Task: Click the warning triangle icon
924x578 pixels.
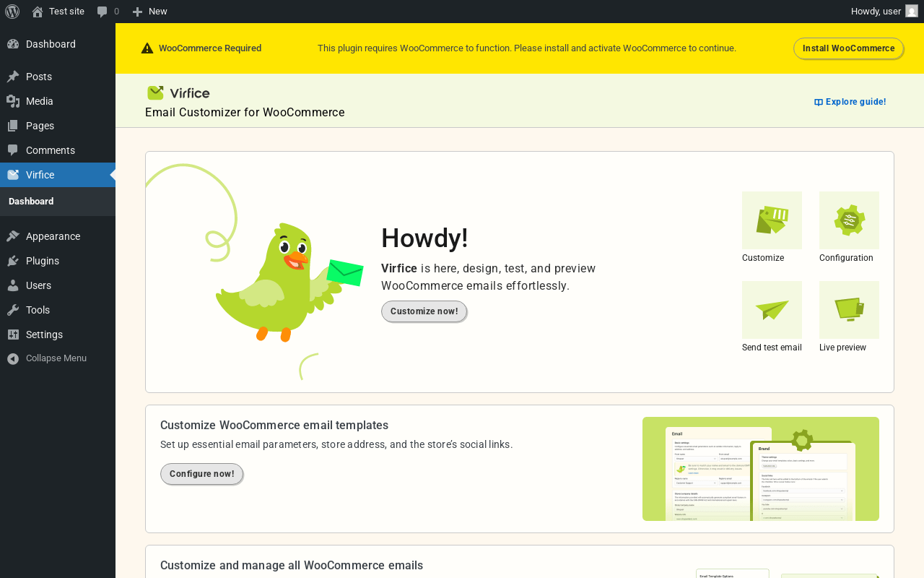Action: [147, 48]
